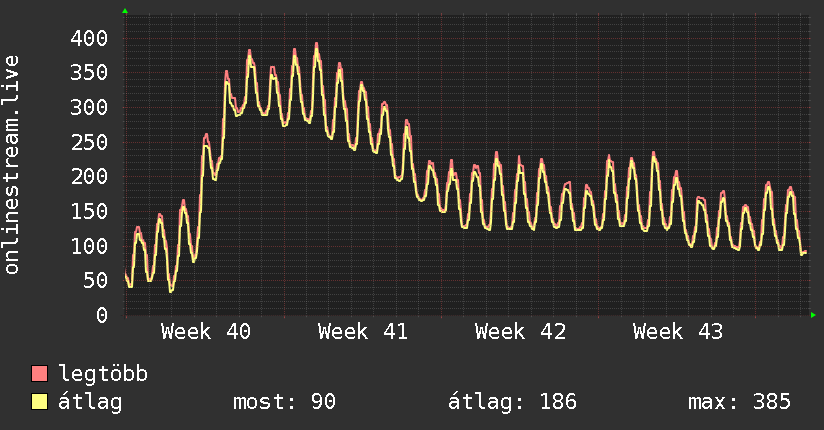The image size is (824, 430).
Task: Click the green arrow atop the y-axis
Action: tap(125, 11)
